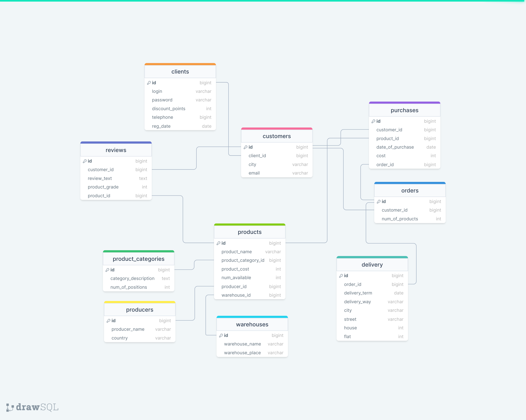This screenshot has height=420, width=526.
Task: Click the country row in producers
Action: pyautogui.click(x=140, y=338)
